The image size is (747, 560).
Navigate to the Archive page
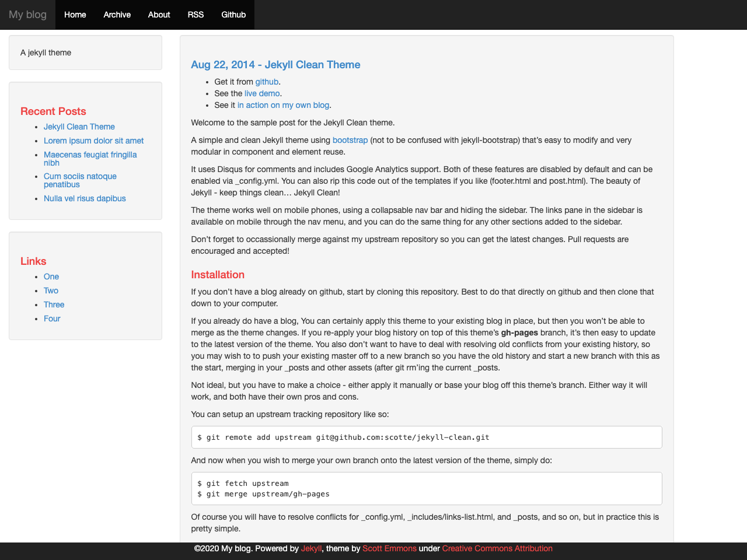point(117,15)
